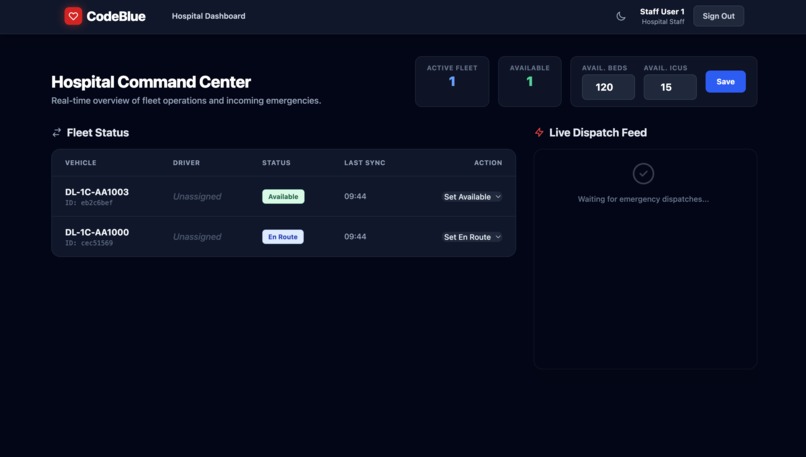Click the CodeBlue heart logo icon
806x457 pixels.
(73, 16)
